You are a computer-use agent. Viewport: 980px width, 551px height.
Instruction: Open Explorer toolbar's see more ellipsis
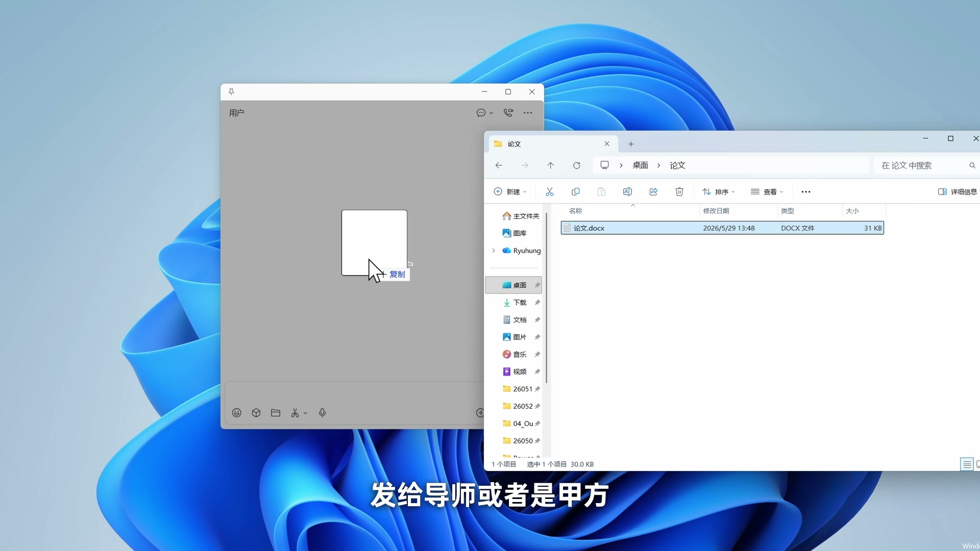coord(806,192)
